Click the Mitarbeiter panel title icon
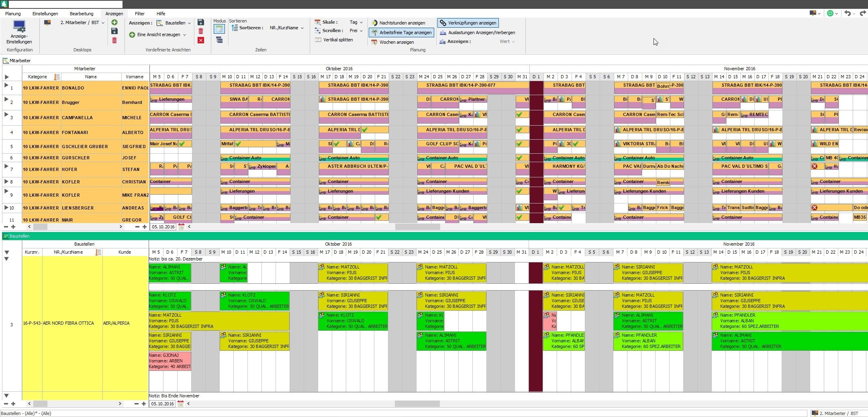The image size is (868, 417). pos(6,61)
